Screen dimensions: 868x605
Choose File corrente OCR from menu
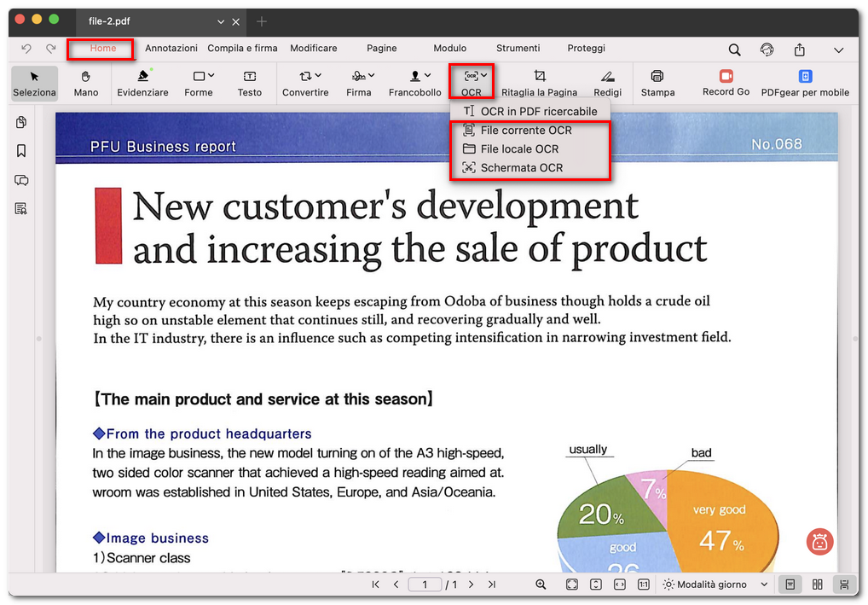[525, 131]
